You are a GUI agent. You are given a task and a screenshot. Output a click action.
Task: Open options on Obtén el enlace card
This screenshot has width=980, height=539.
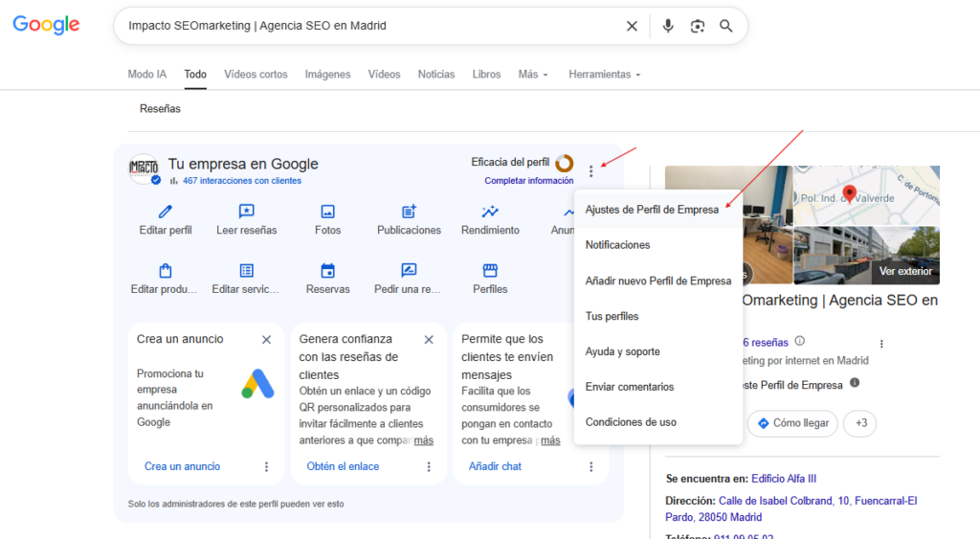(x=429, y=466)
